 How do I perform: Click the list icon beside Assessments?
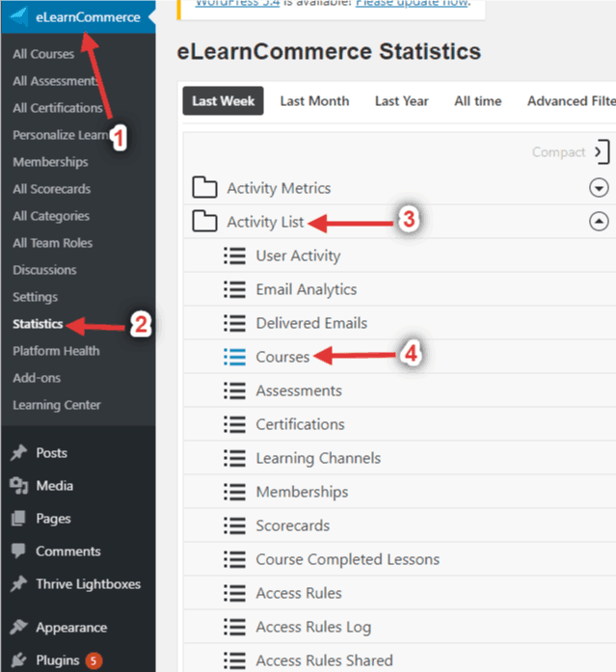[x=235, y=390]
